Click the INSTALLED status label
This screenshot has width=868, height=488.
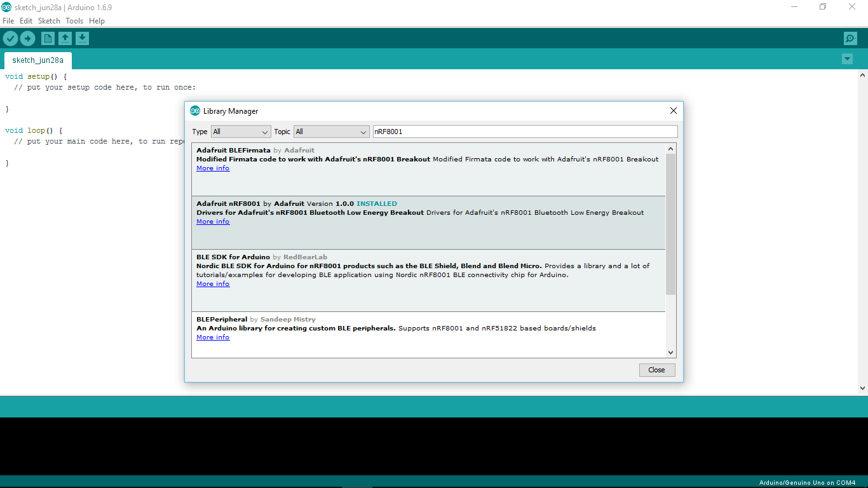[377, 204]
